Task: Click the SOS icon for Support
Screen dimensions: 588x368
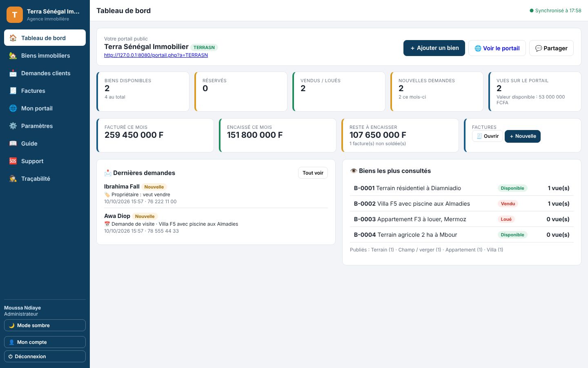Action: 13,161
